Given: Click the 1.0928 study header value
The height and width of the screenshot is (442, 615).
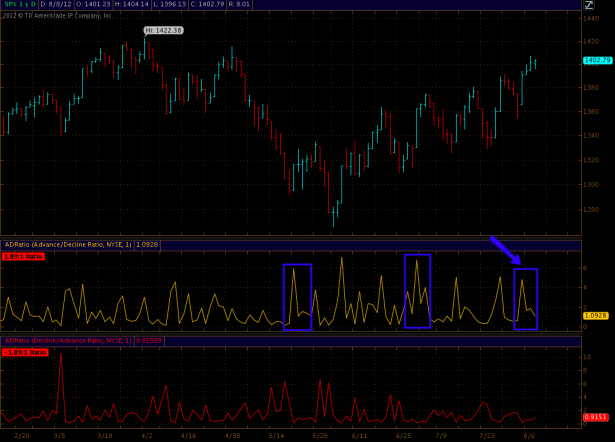Looking at the screenshot, I should (147, 245).
